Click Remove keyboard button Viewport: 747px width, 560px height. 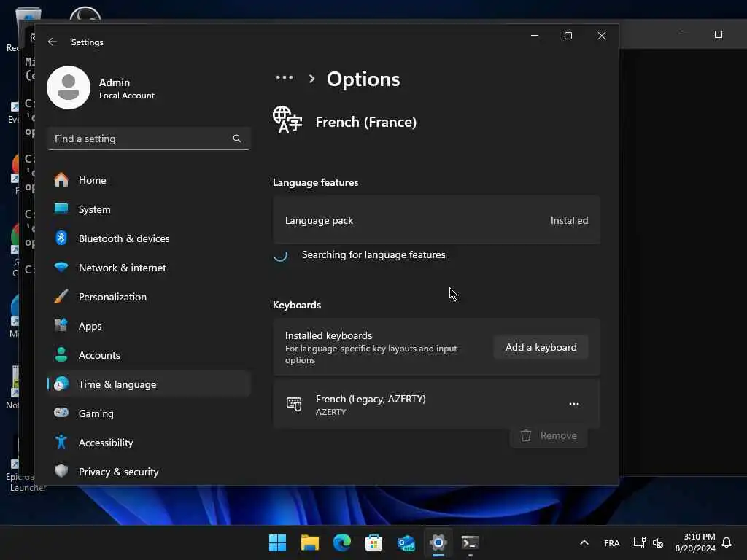click(x=549, y=436)
